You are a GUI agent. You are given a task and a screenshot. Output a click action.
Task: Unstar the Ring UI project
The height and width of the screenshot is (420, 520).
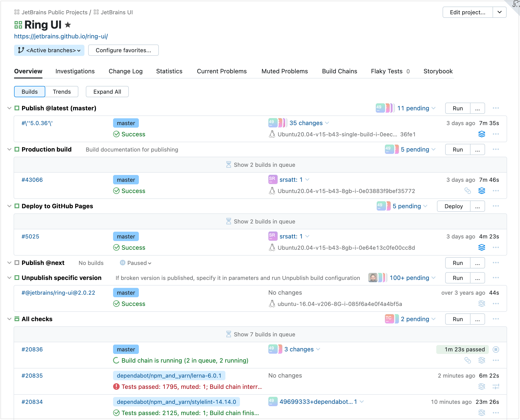point(68,25)
